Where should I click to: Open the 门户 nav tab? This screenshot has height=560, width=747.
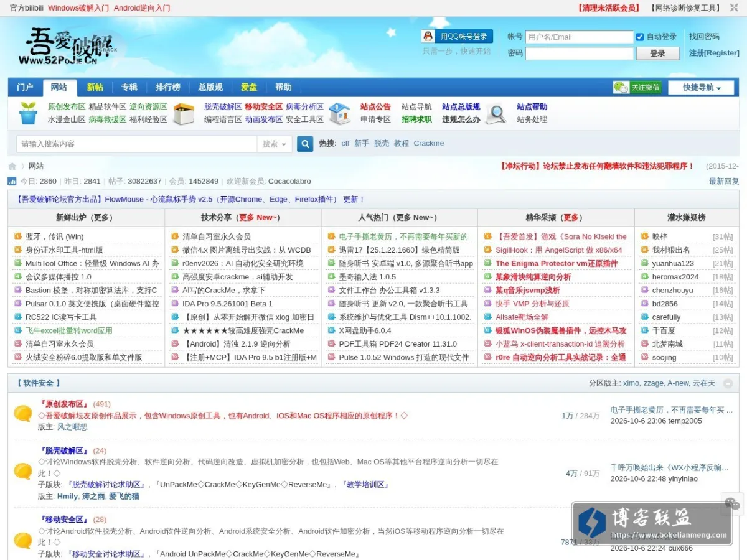25,87
